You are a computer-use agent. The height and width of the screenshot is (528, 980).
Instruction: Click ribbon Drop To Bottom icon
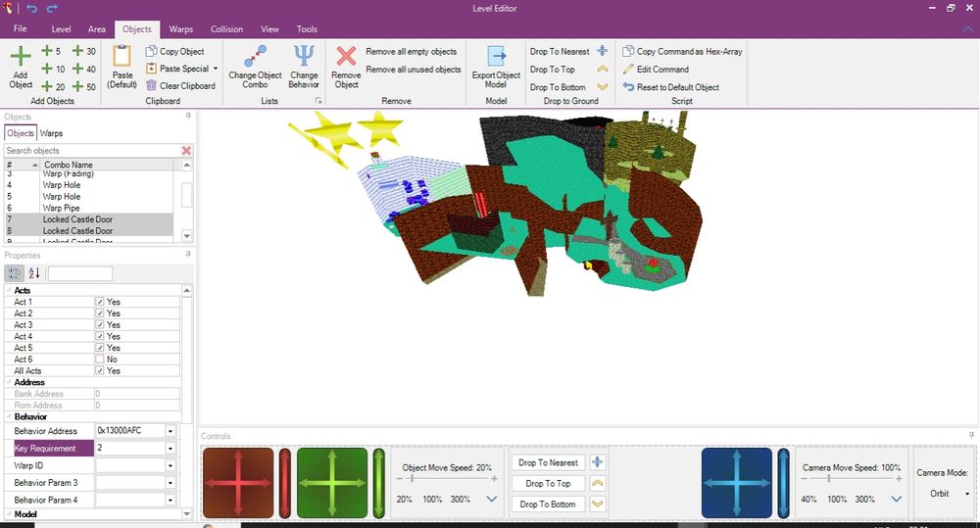click(602, 87)
